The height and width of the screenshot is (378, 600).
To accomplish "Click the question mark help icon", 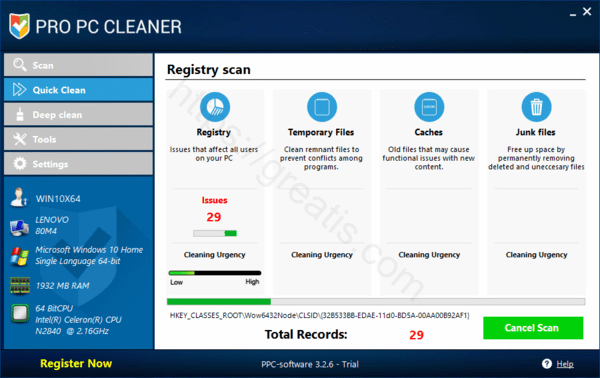I will (547, 363).
